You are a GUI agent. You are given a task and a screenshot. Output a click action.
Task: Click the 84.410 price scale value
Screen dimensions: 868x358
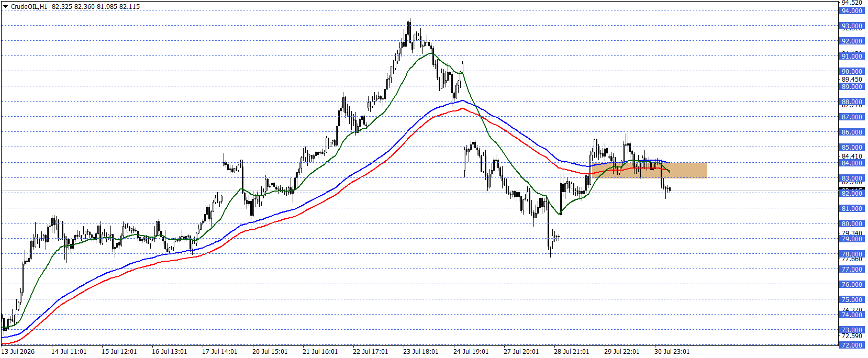coord(852,156)
